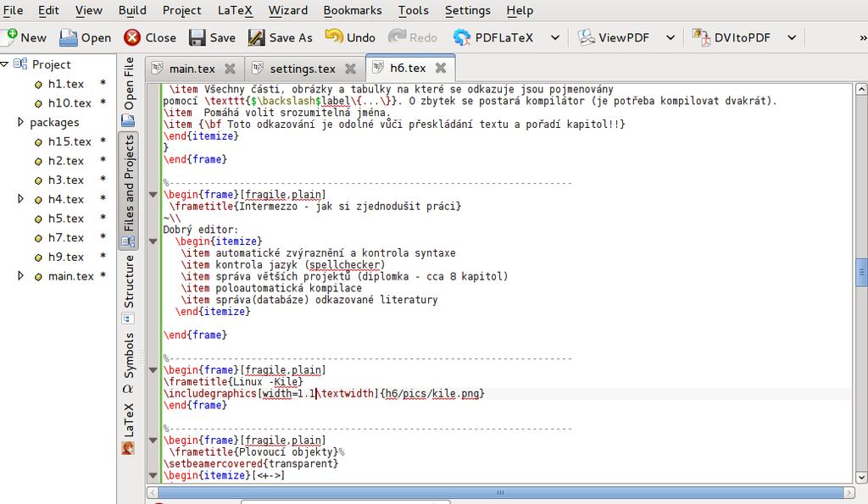The image size is (868, 504).
Task: Open the Edit menu
Action: coord(48,10)
